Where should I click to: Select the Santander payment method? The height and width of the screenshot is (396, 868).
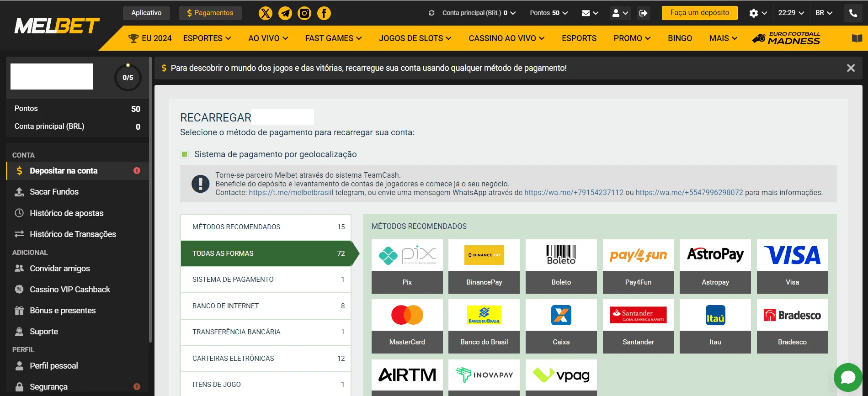639,326
